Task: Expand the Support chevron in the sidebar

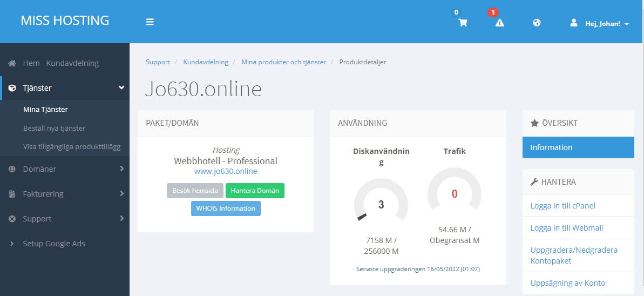Action: (x=122, y=218)
